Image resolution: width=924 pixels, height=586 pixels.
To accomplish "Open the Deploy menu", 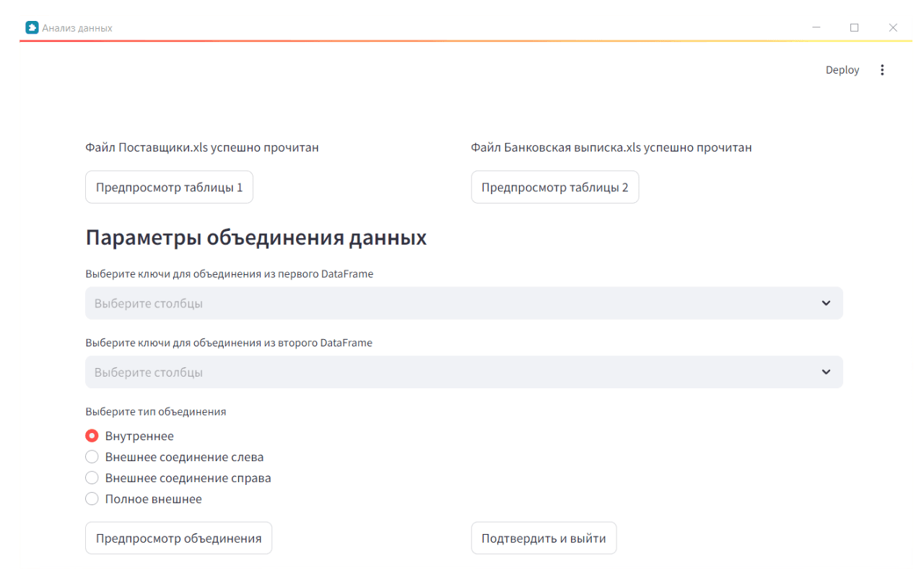I will pos(842,69).
